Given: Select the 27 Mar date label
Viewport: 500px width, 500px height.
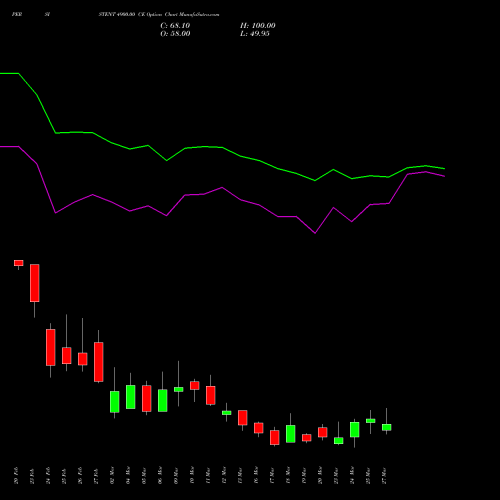Looking at the screenshot, I should pyautogui.click(x=385, y=476).
